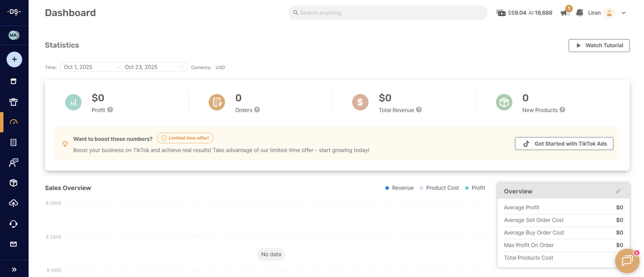Click Watch Tutorial button
The height and width of the screenshot is (277, 644).
[x=599, y=46]
